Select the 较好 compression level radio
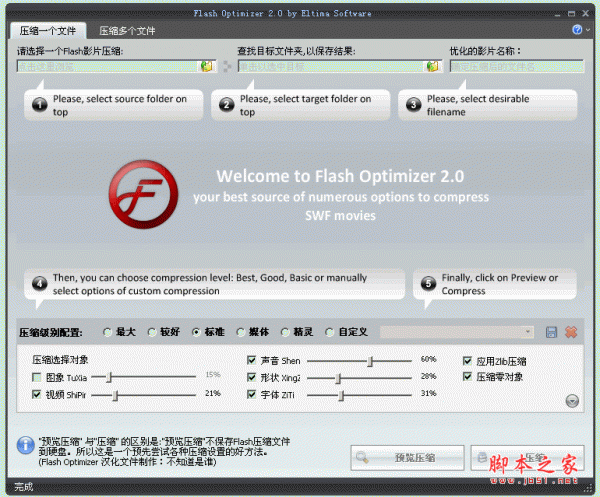Viewport: 600px width, 497px height. [152, 332]
